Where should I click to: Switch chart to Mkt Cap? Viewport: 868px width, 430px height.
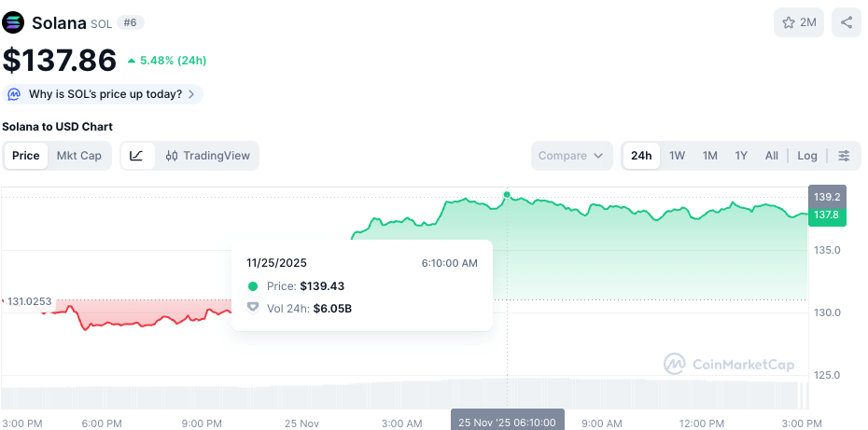[79, 156]
